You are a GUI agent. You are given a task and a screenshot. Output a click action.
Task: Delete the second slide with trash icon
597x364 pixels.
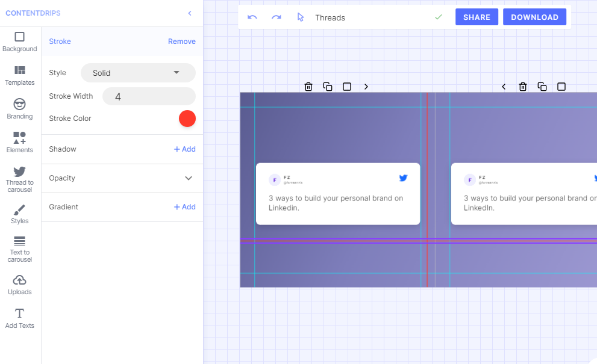coord(523,87)
